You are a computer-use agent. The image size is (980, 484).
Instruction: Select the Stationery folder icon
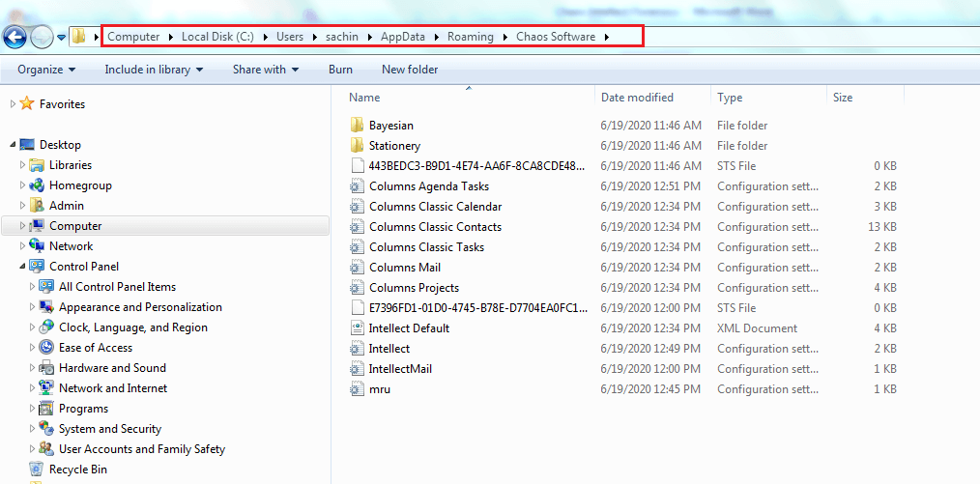point(357,146)
